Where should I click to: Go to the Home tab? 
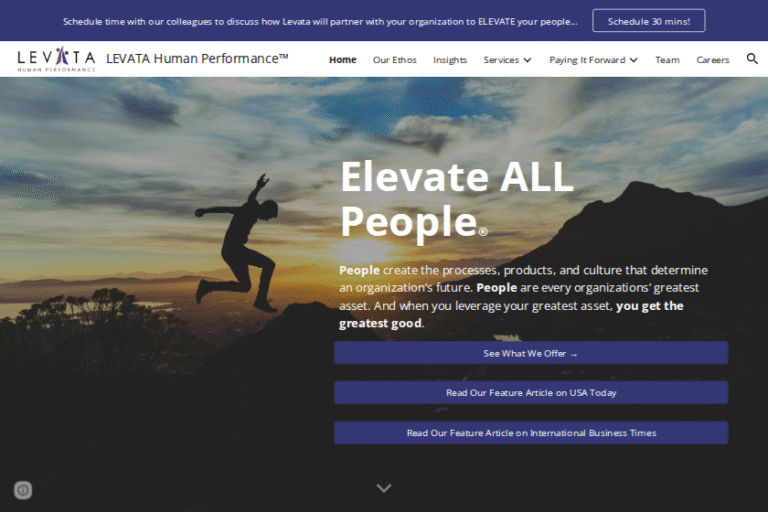[342, 60]
